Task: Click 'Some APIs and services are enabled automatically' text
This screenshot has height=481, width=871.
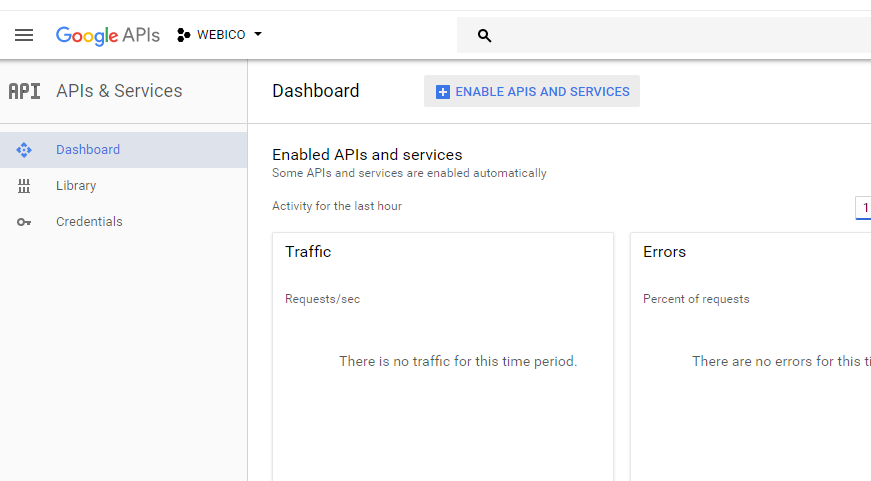Action: (x=409, y=173)
